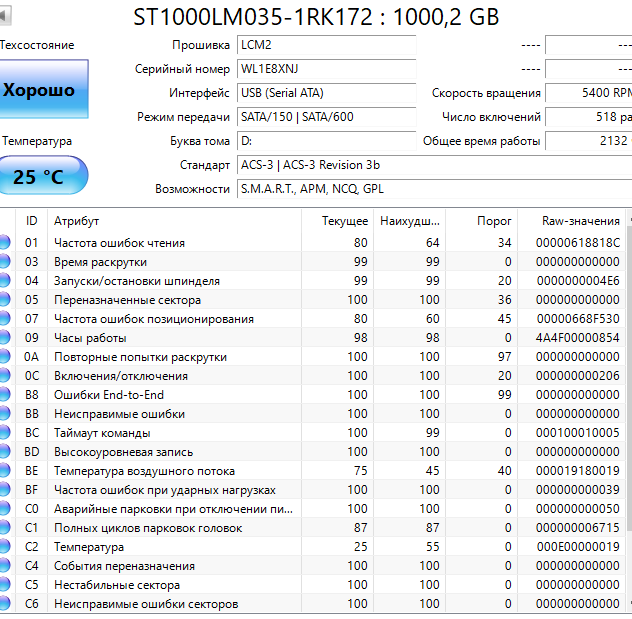Click the ID column header
The height and width of the screenshot is (619, 632).
point(31,221)
